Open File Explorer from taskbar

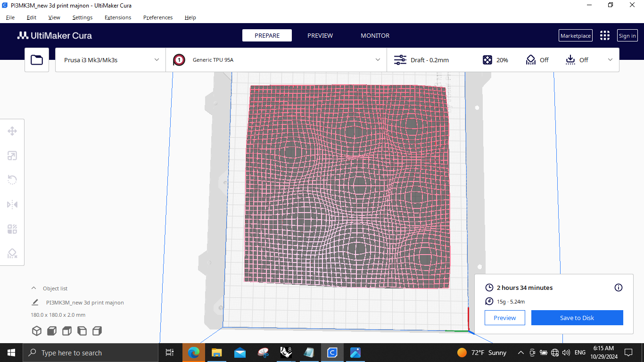coord(217,353)
